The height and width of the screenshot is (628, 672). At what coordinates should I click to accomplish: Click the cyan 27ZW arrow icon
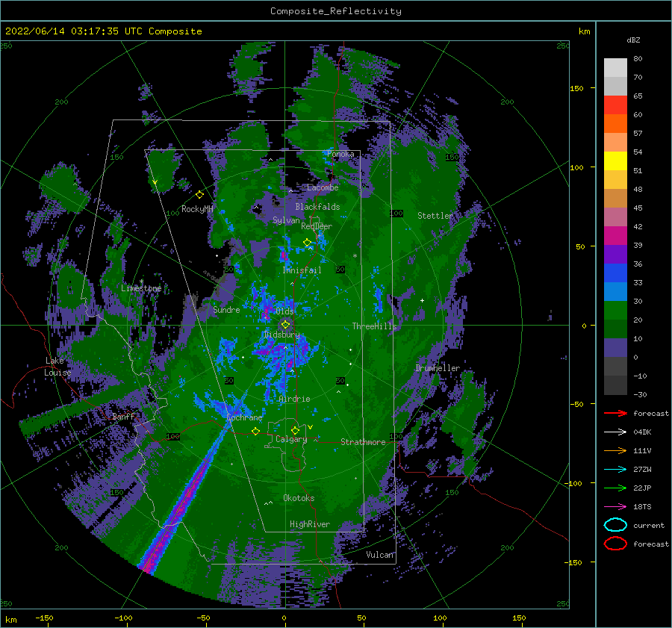(x=615, y=470)
